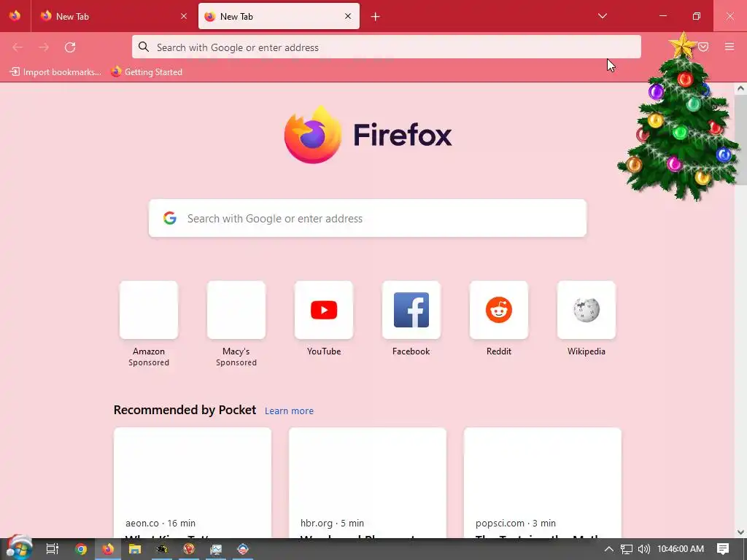Focus the center Google search box
Screen dimensions: 747x560
pos(368,218)
